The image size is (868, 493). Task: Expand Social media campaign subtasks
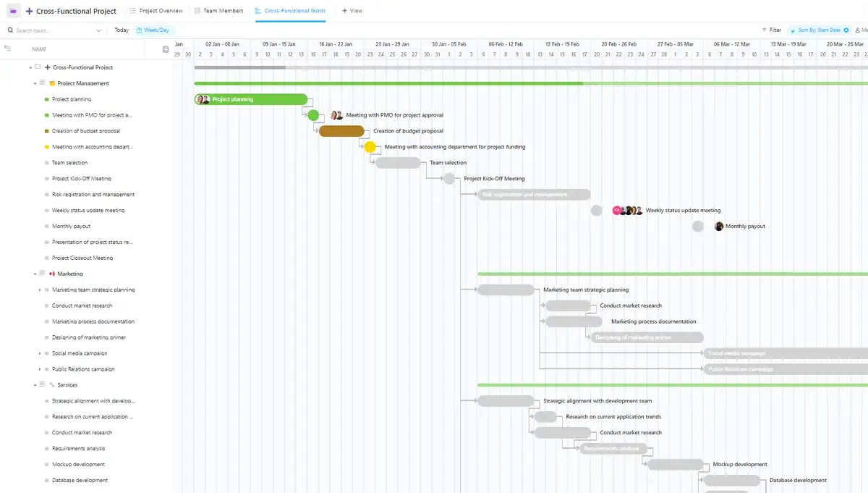40,353
